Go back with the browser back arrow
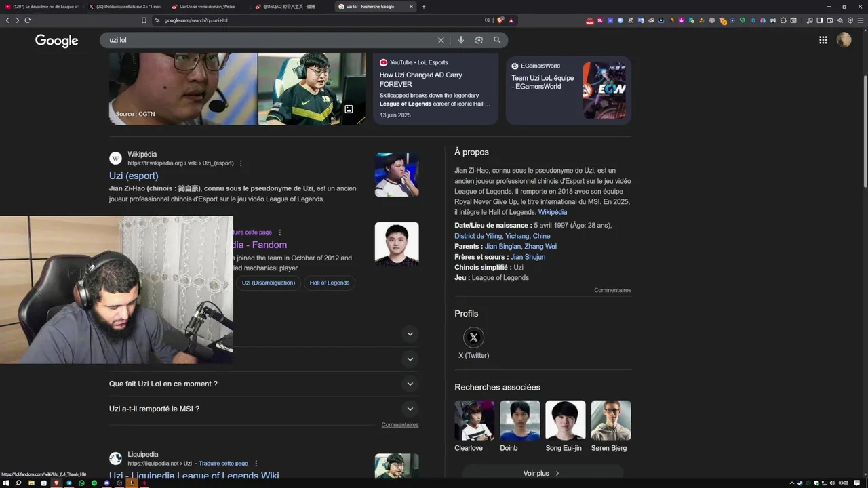868x488 pixels. click(x=7, y=20)
